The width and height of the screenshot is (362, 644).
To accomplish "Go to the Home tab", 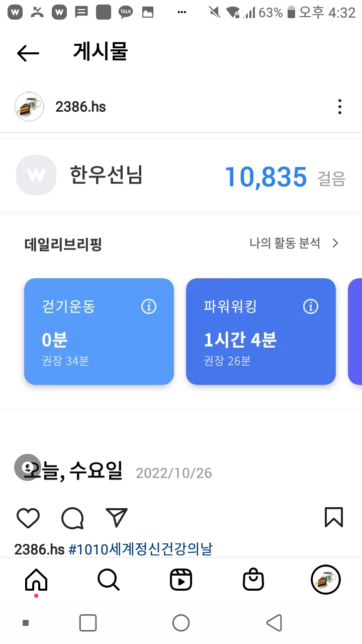I will (36, 581).
